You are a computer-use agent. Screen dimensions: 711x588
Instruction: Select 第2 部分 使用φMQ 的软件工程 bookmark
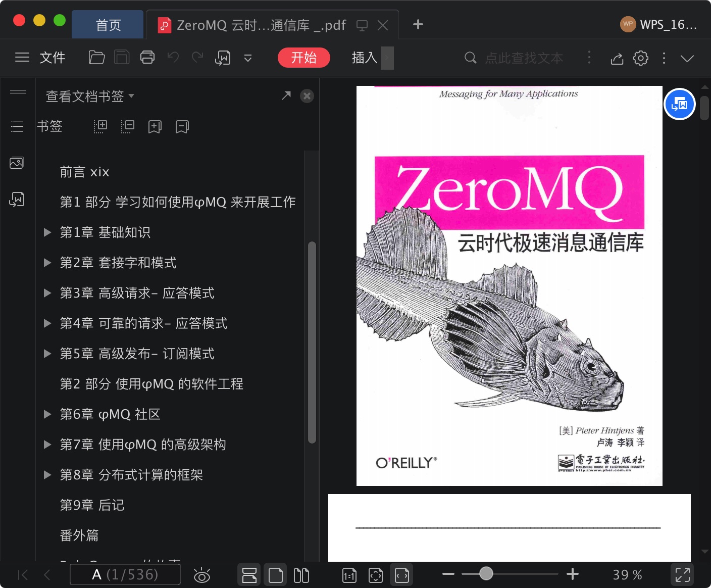[x=151, y=384]
